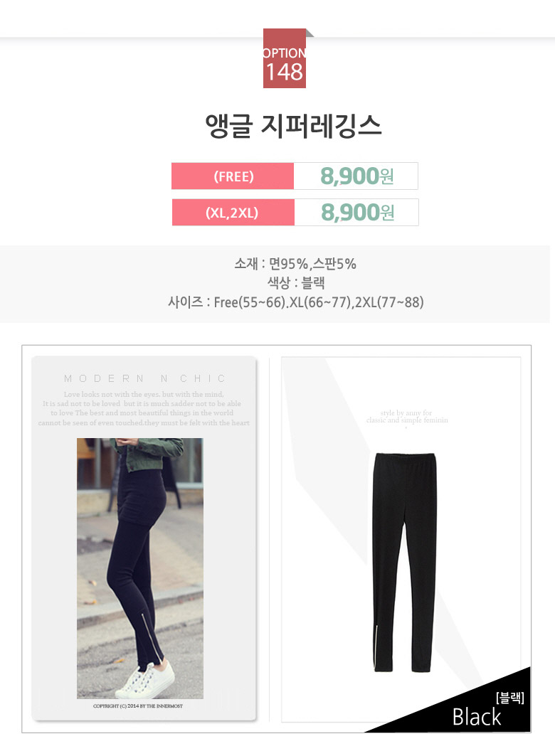Click the XL,2XL 8,900원 price box

[356, 213]
